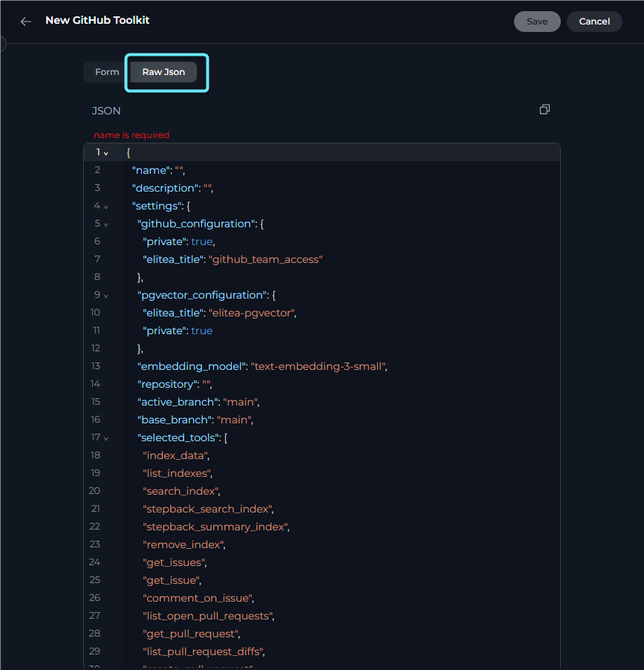Image resolution: width=644 pixels, height=670 pixels.
Task: Click the "New GitHub Toolkit" title
Action: coord(97,20)
